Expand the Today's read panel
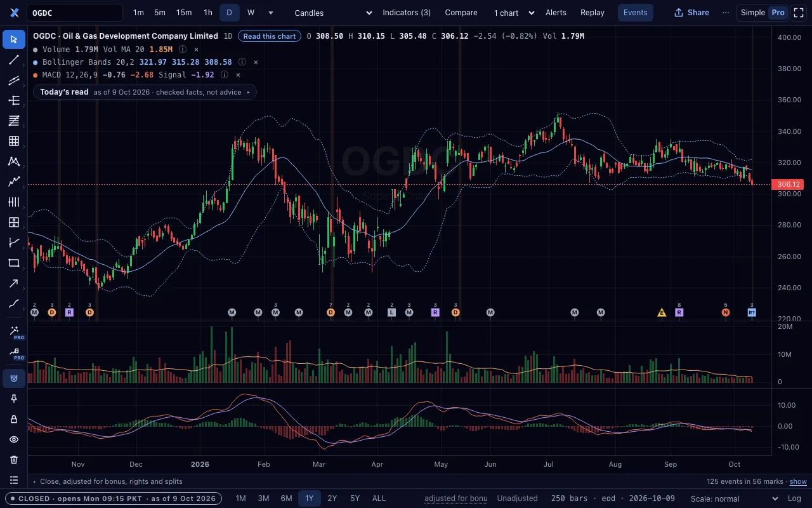The image size is (812, 508). (145, 92)
